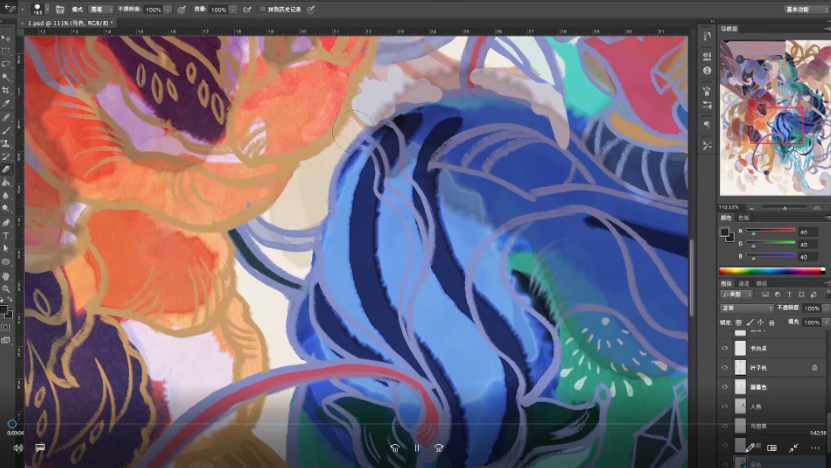This screenshot has width=831, height=468.
Task: Select the Dodge tool
Action: [x=6, y=209]
